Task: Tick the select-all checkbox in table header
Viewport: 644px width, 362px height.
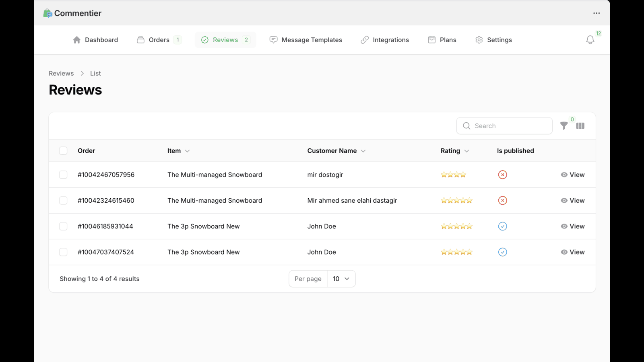Action: pos(63,151)
